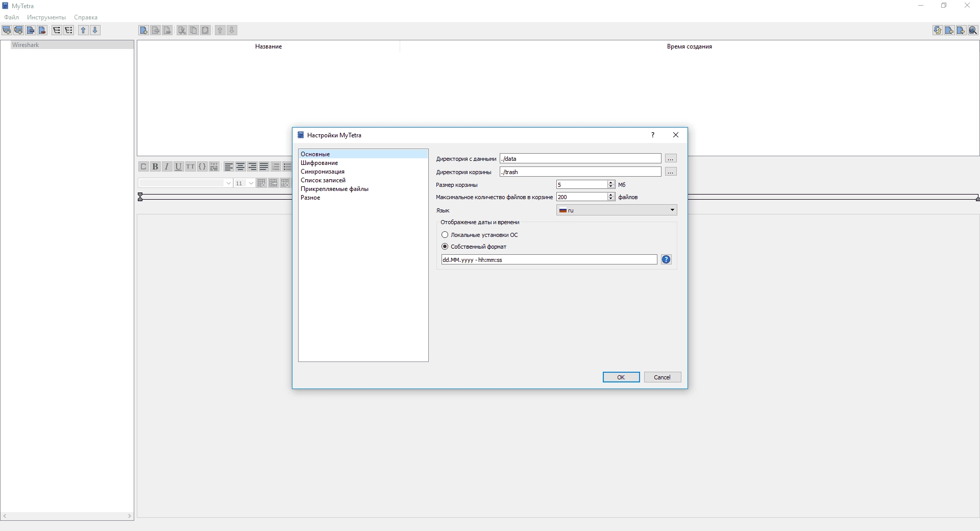Select Разное settings section
The width and height of the screenshot is (980, 531).
coord(363,198)
